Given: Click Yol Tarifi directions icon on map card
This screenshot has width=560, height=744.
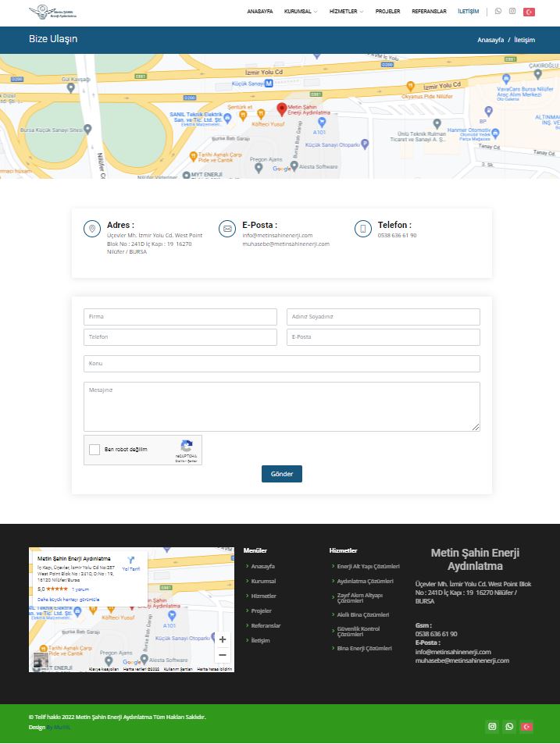Looking at the screenshot, I should click(x=131, y=561).
